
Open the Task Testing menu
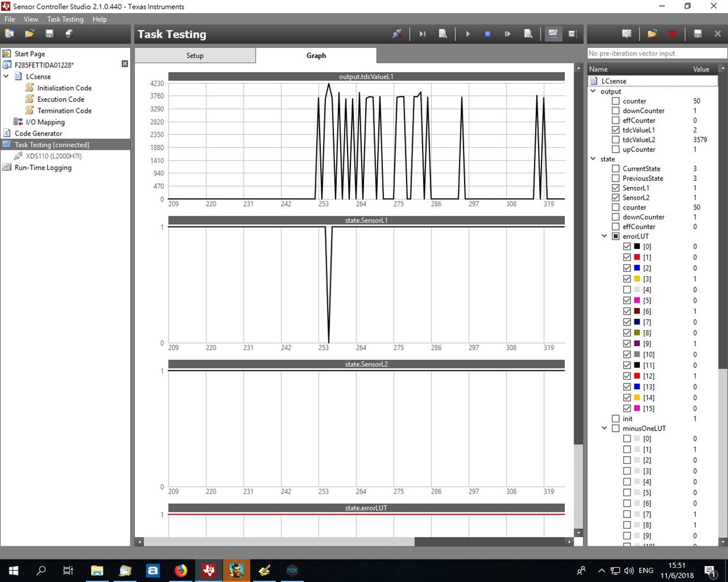pos(65,19)
